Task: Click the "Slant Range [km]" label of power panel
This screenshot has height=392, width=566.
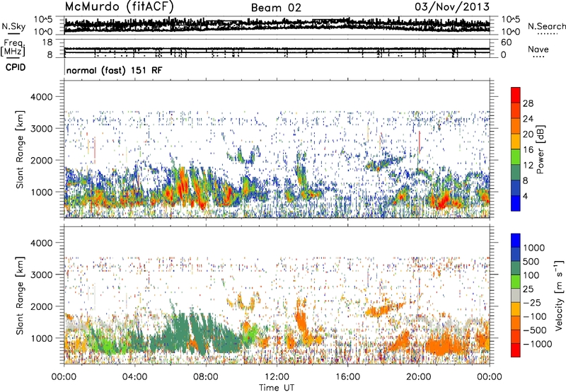Action: click(x=20, y=149)
